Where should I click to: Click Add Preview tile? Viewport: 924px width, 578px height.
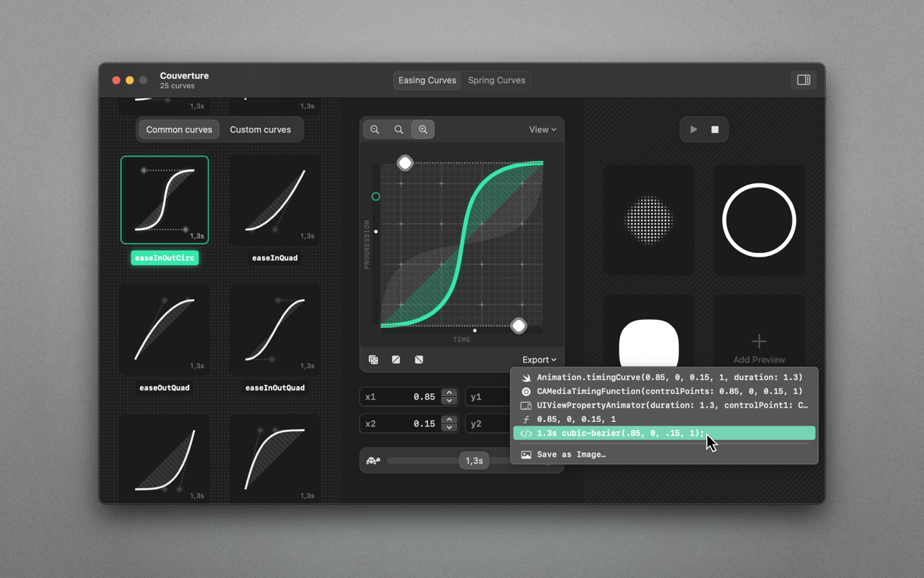pos(759,338)
